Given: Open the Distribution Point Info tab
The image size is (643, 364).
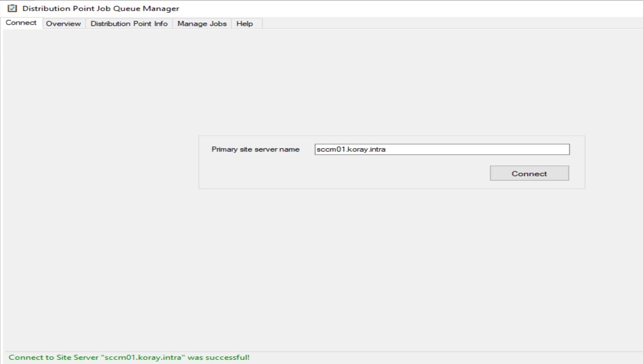Looking at the screenshot, I should click(129, 23).
